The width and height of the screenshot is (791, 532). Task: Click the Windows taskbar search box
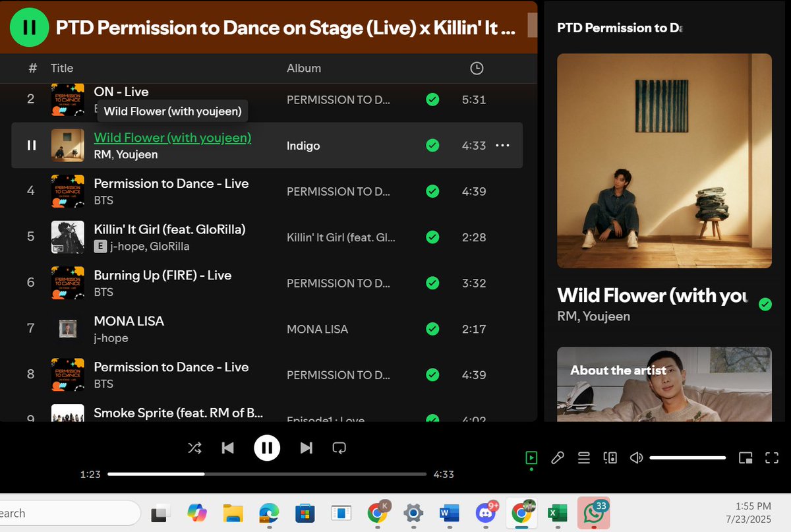(x=69, y=513)
